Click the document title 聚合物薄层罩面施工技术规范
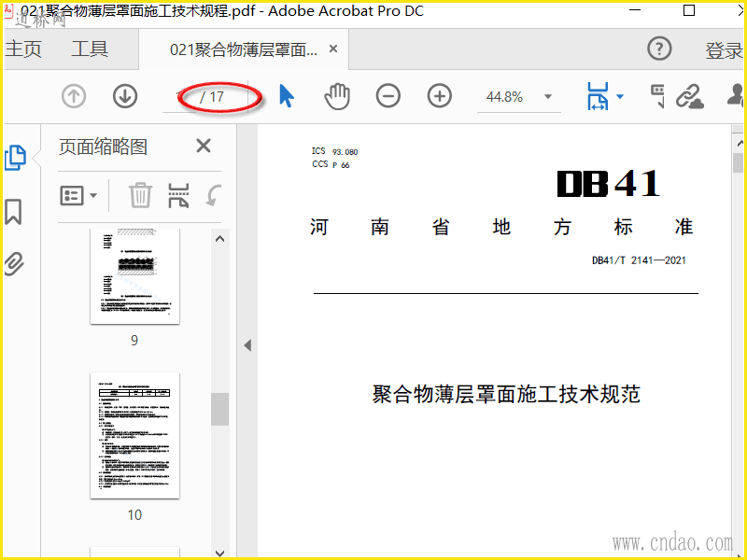This screenshot has width=747, height=560. click(506, 394)
